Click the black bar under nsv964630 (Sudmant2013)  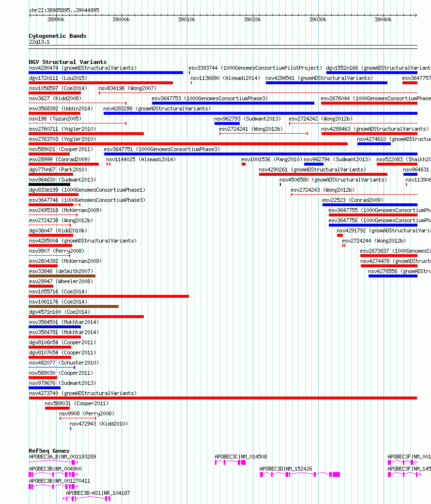point(49,184)
